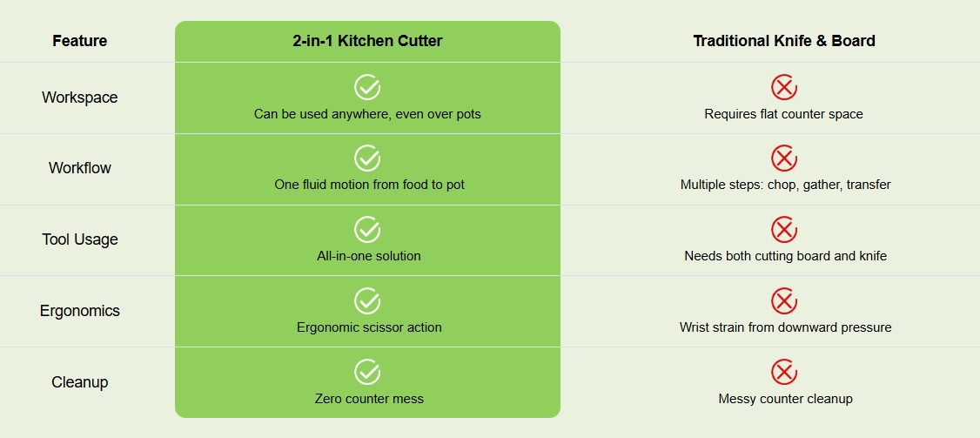Click the Cleanup row label
The height and width of the screenshot is (438, 980).
(x=80, y=382)
